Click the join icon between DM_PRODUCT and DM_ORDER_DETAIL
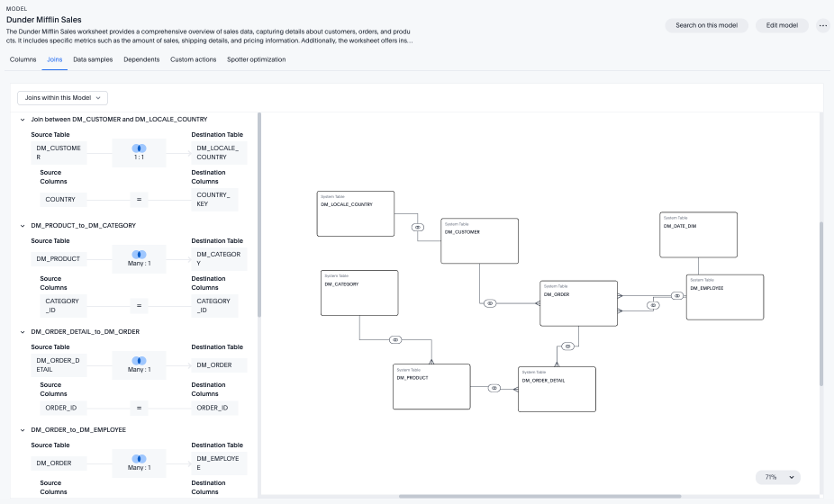Viewport: 834px width, 504px height. click(x=494, y=388)
